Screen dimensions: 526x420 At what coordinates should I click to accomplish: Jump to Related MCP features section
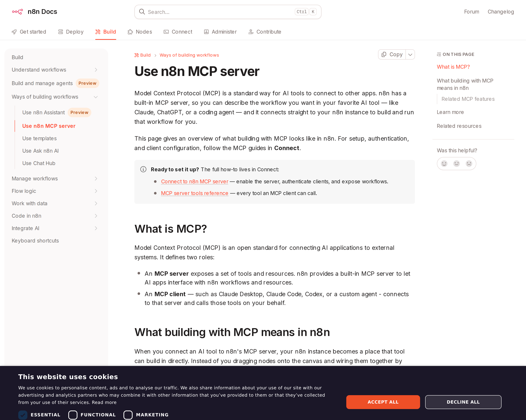tap(468, 99)
